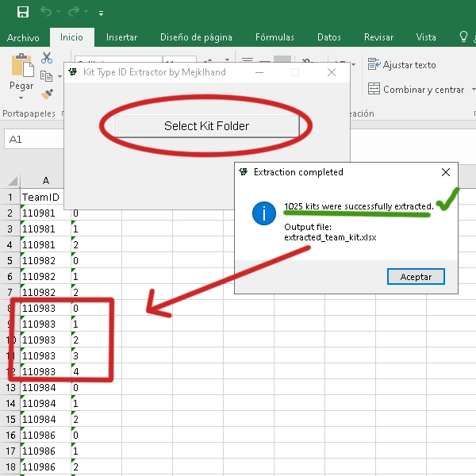Expand the Copy options dropdown arrow
Image resolution: width=476 pixels, height=476 pixels.
coord(59,76)
